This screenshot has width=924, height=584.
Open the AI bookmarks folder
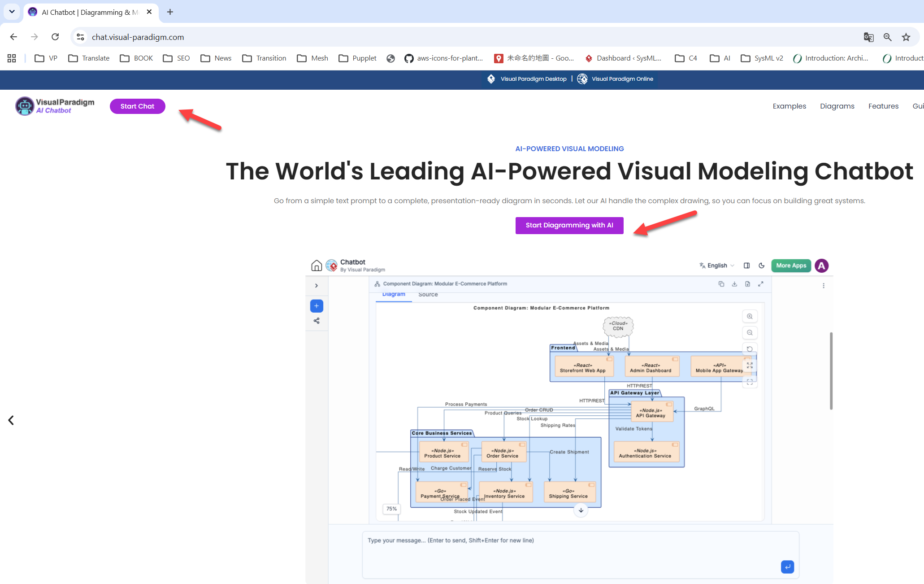point(720,58)
